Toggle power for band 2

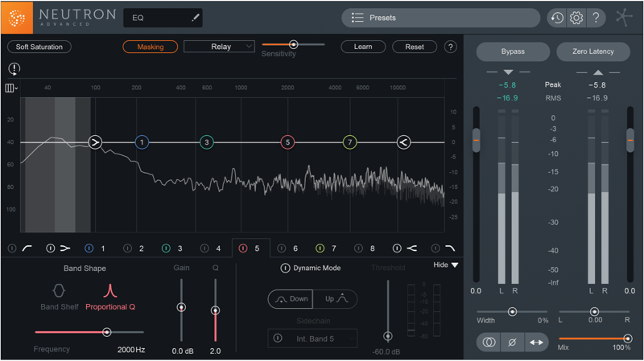coord(128,248)
